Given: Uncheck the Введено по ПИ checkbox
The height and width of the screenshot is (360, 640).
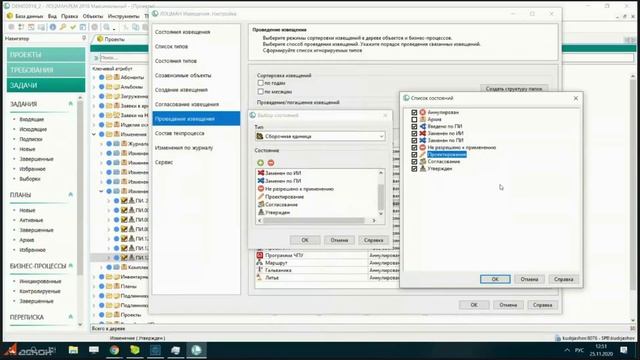Looking at the screenshot, I should click(414, 126).
